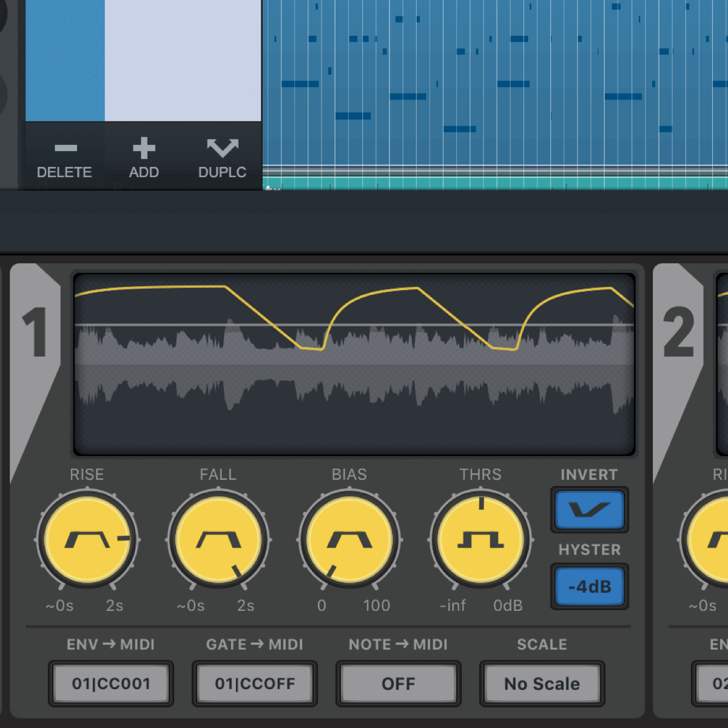728x728 pixels.
Task: Click the teal timeline strip below the clip
Action: tap(494, 183)
